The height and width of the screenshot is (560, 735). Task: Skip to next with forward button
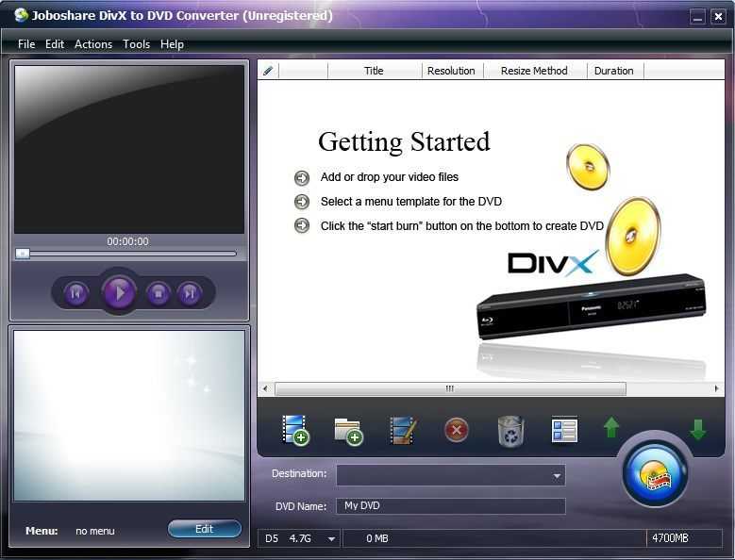(x=190, y=293)
